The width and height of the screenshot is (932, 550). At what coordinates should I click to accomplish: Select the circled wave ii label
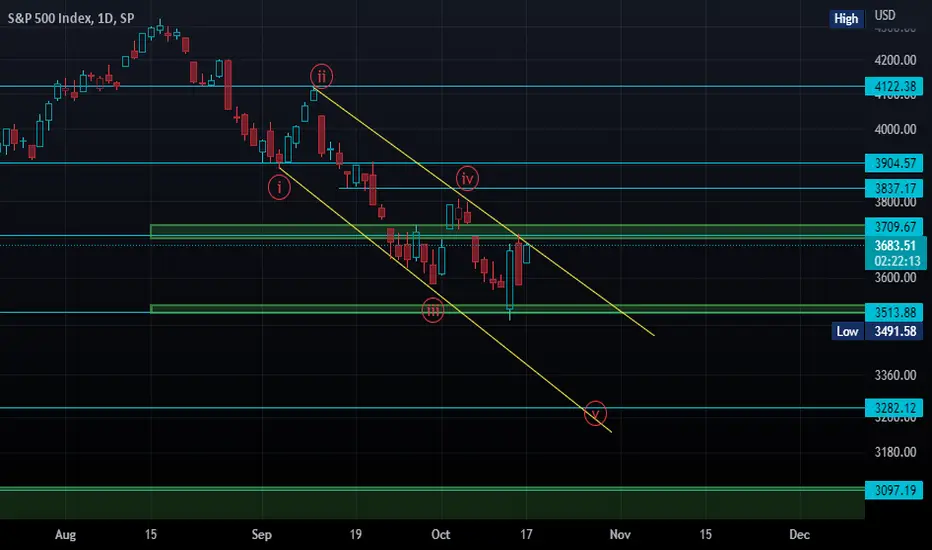coord(322,77)
